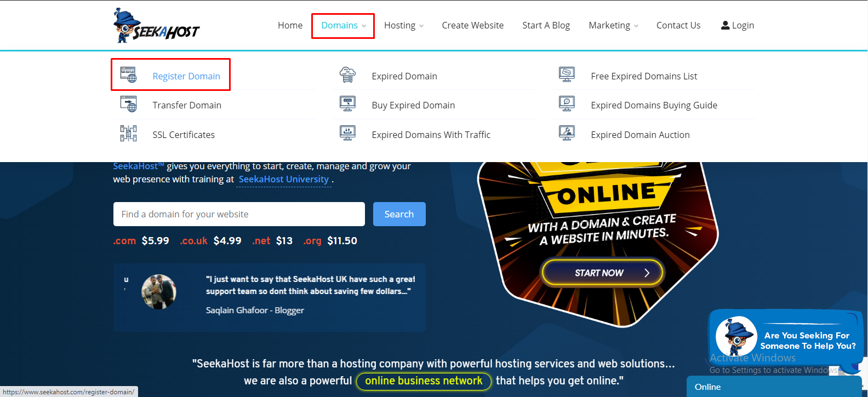Click the SeekaHost logo

[156, 25]
